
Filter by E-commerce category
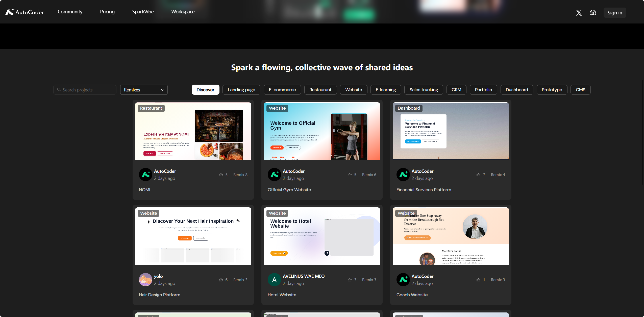[x=282, y=90]
